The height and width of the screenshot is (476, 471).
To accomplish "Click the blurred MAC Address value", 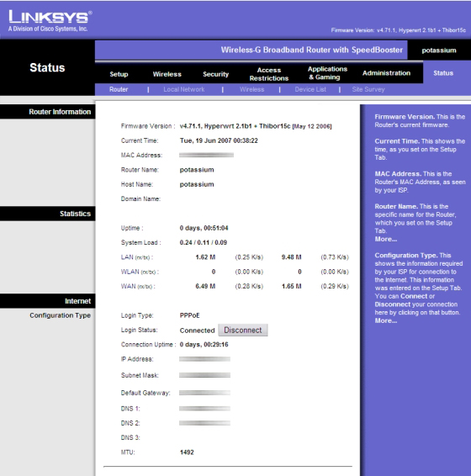I will pos(206,155).
